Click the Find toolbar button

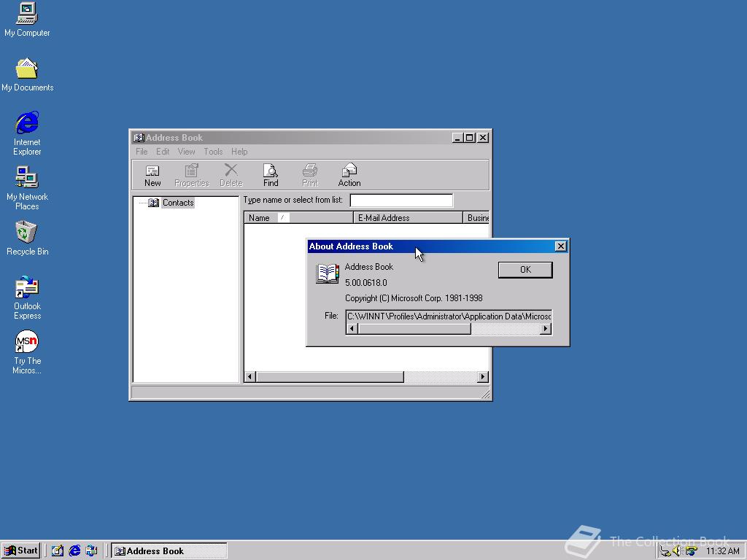pyautogui.click(x=271, y=175)
